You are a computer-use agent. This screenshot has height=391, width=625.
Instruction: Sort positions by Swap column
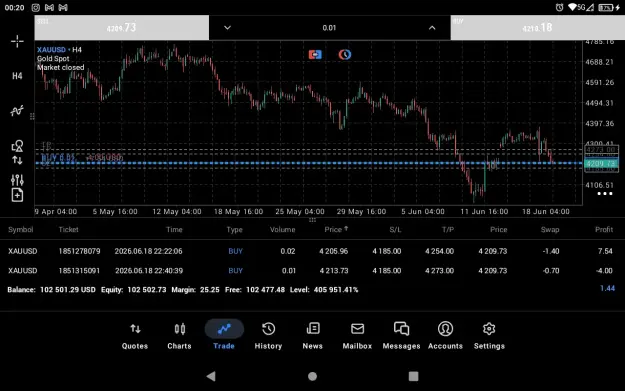550,230
